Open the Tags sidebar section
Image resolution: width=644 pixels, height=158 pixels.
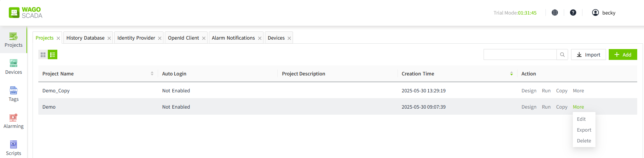click(14, 94)
